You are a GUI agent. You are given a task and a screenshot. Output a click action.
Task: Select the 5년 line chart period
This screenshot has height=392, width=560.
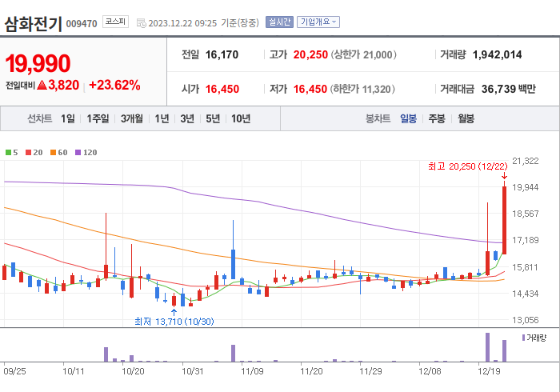pyautogui.click(x=213, y=118)
